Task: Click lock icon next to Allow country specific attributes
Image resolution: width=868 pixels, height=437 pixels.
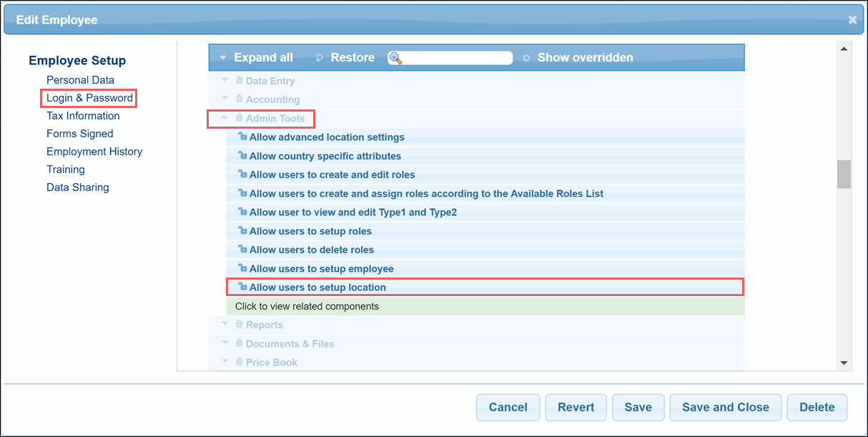Action: pyautogui.click(x=242, y=156)
